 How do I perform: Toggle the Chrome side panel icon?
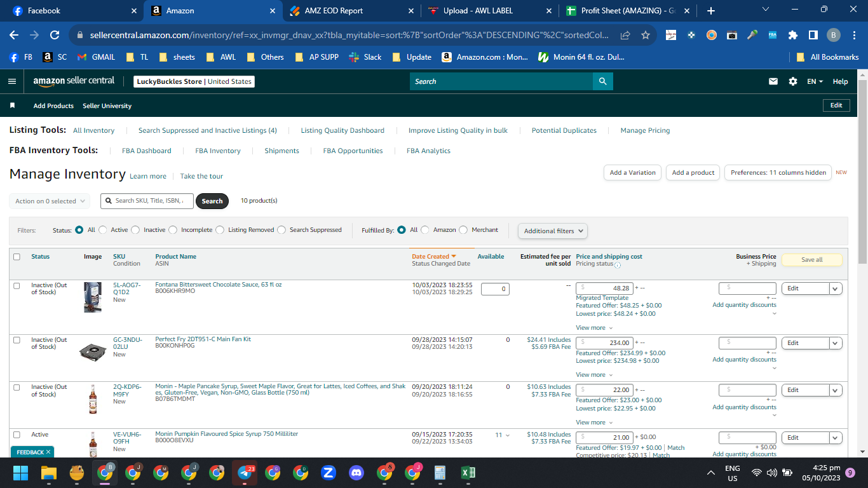click(x=813, y=36)
